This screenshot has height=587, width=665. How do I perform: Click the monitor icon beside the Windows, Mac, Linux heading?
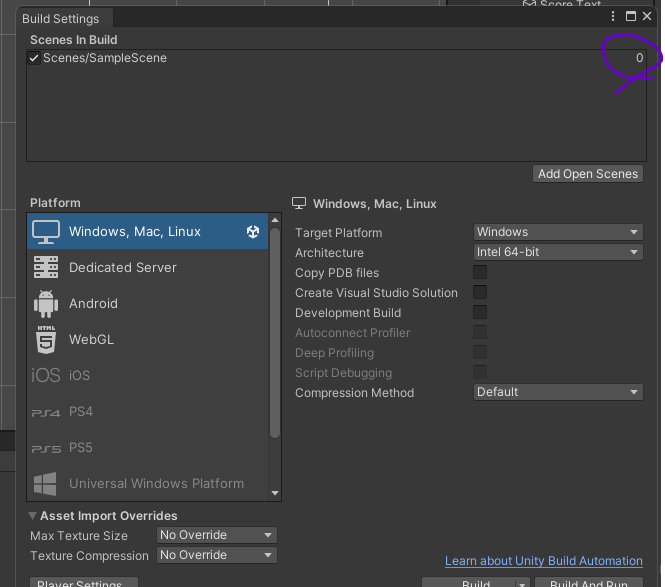pos(299,203)
